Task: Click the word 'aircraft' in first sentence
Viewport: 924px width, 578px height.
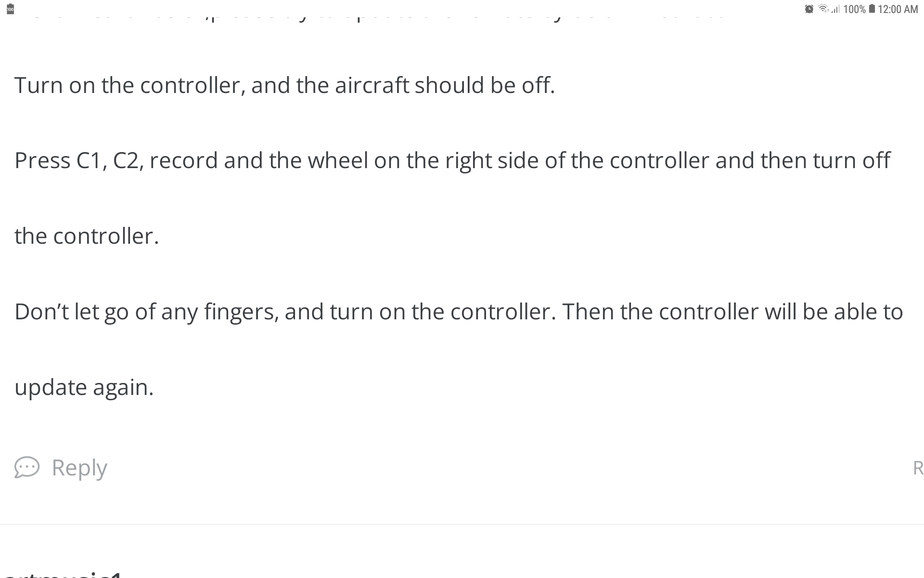Action: coord(372,85)
